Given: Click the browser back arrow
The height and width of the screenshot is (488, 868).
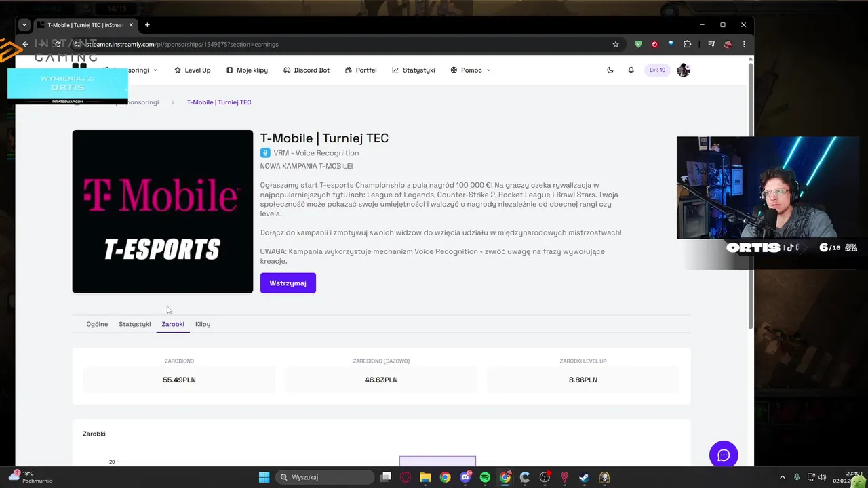Looking at the screenshot, I should click(25, 44).
